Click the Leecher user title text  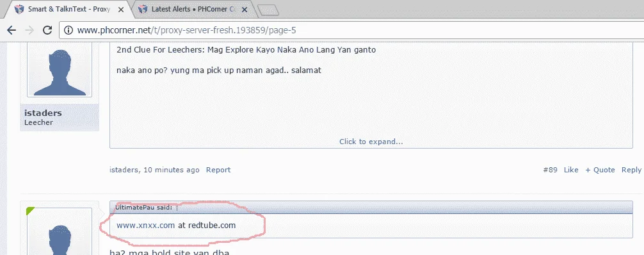point(38,122)
